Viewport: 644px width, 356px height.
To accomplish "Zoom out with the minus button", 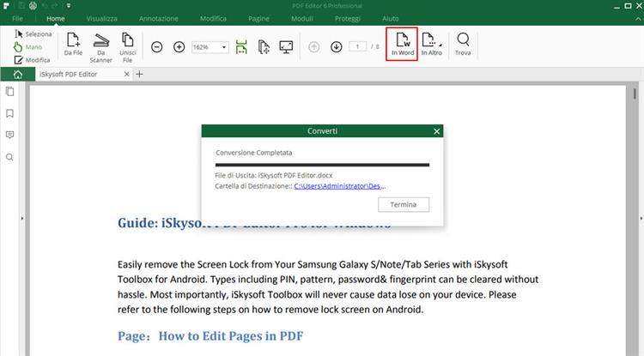I will [x=157, y=47].
